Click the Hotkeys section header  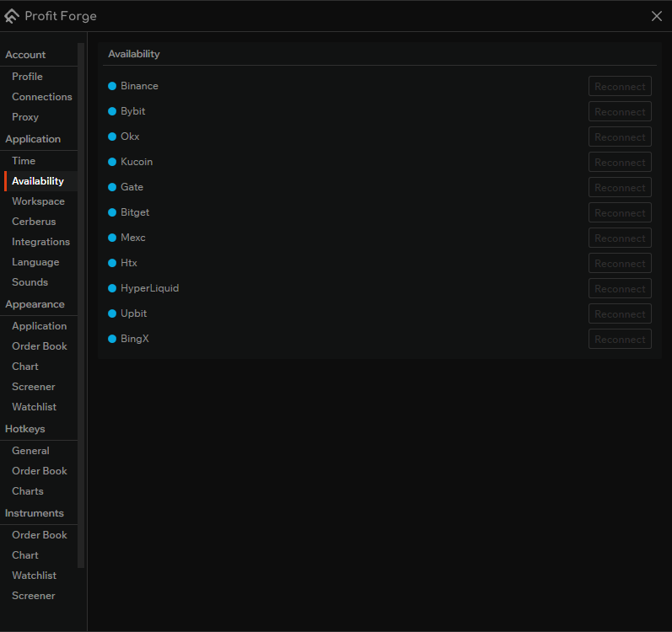[24, 429]
